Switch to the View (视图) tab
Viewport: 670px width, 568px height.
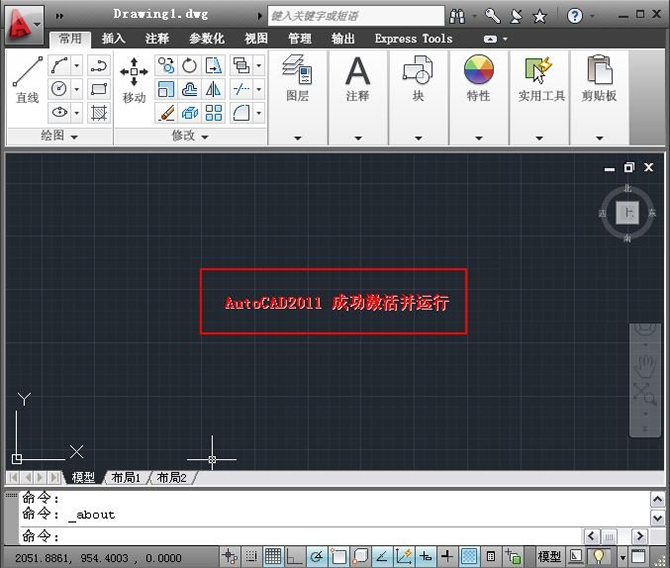pyautogui.click(x=256, y=39)
